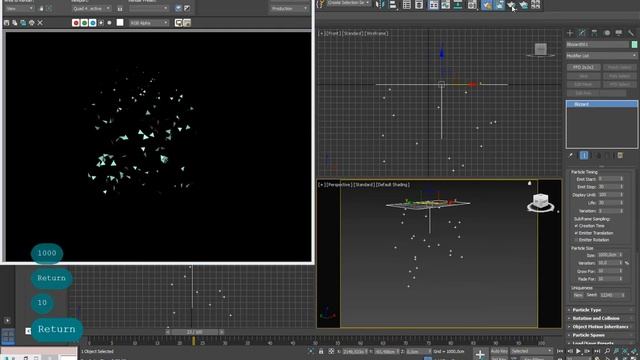Copy the rendered image to clipboard
The image size is (640, 360).
click(x=14, y=23)
